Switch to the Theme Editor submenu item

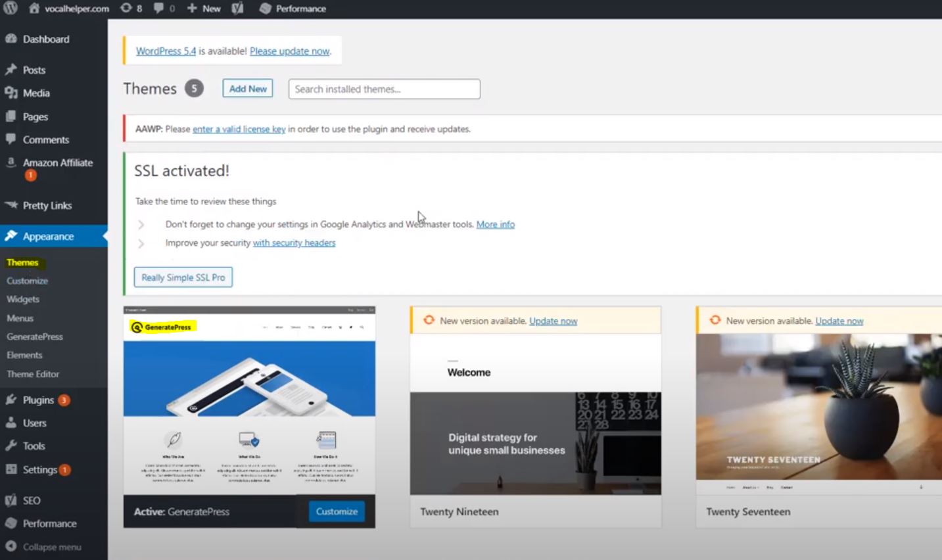[33, 373]
